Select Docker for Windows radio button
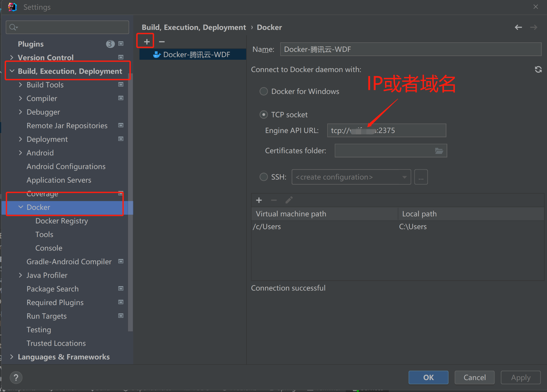Image resolution: width=547 pixels, height=392 pixels. pos(264,91)
